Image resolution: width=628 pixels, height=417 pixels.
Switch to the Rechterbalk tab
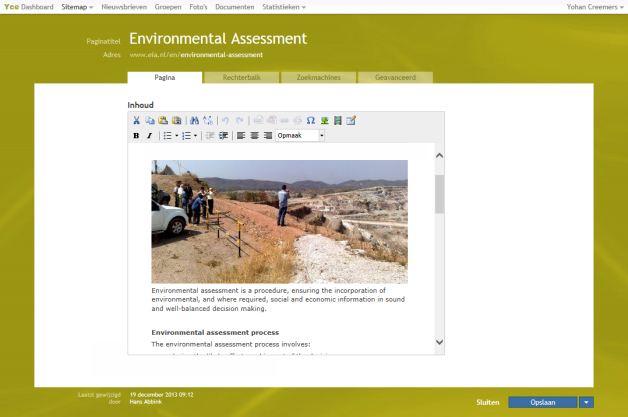(x=242, y=77)
